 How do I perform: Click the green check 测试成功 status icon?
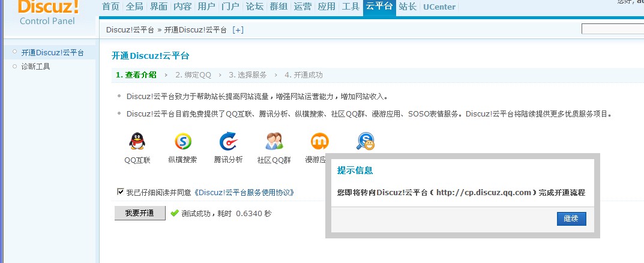[174, 213]
